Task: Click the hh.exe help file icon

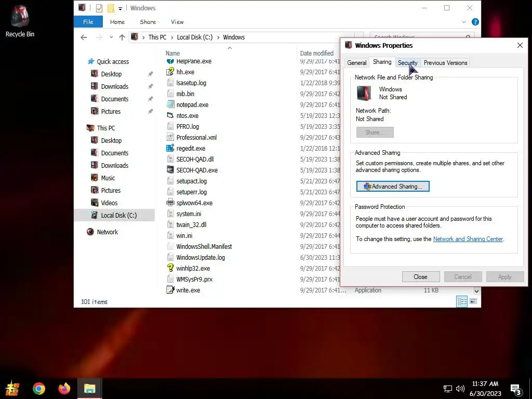Action: 170,72
